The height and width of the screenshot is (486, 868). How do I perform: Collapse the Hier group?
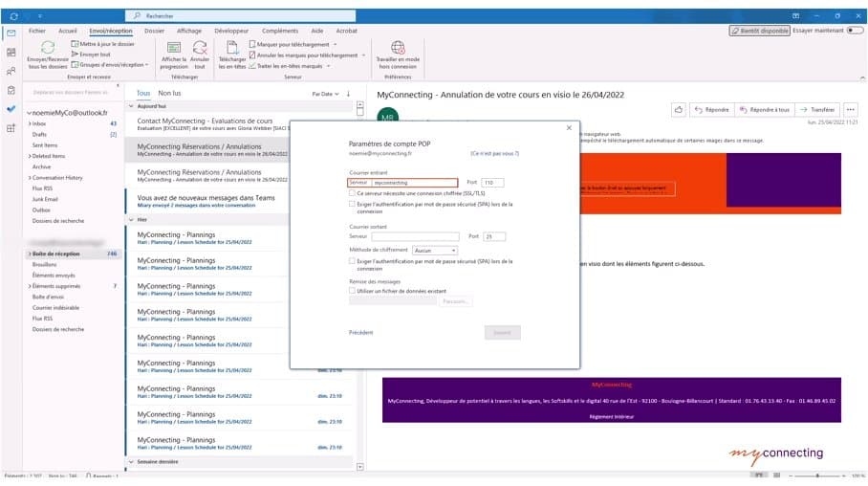pos(131,219)
